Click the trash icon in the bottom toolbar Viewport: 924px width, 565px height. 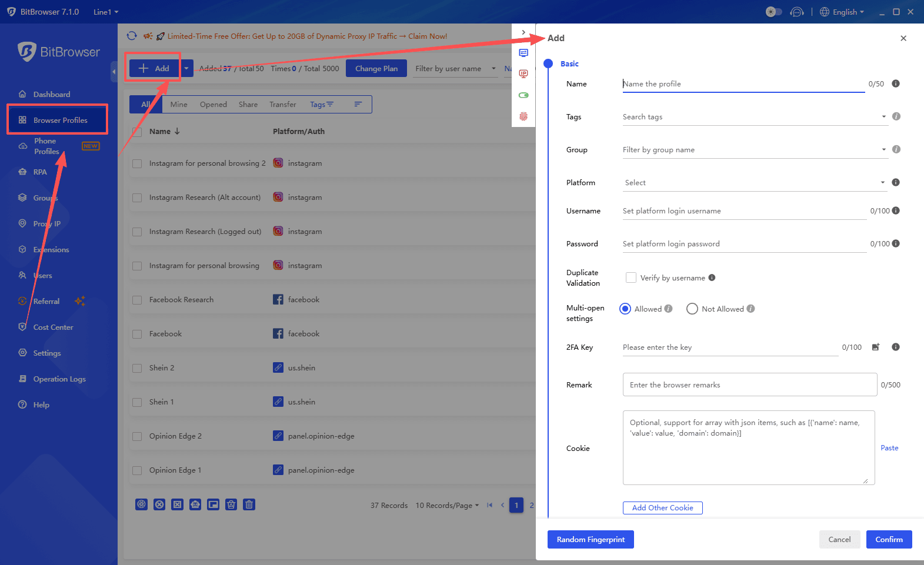pos(249,504)
